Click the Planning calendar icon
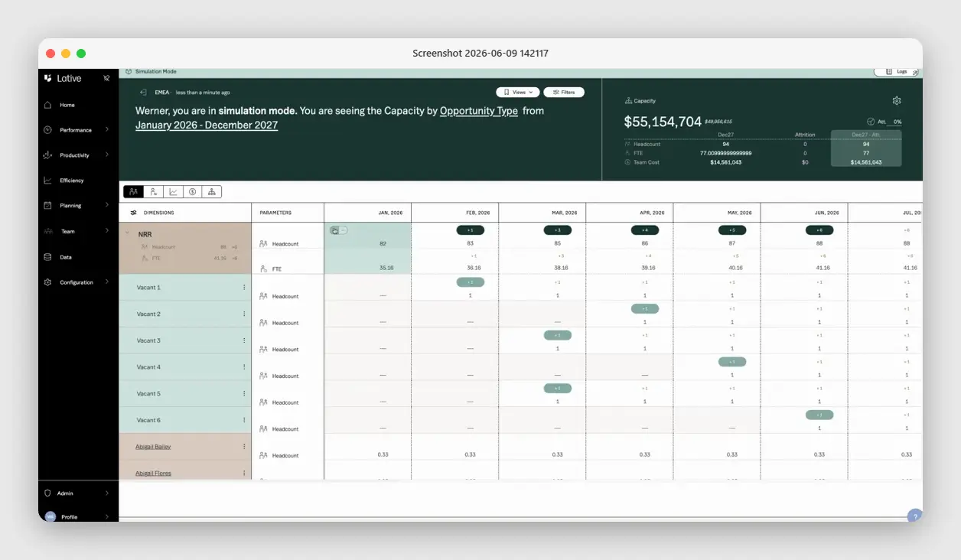The width and height of the screenshot is (961, 560). click(47, 206)
